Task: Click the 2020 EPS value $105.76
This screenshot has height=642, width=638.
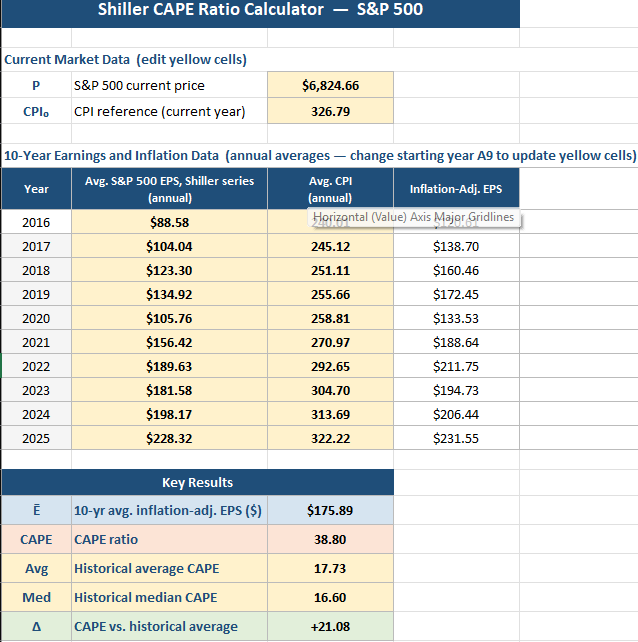Action: [x=169, y=318]
